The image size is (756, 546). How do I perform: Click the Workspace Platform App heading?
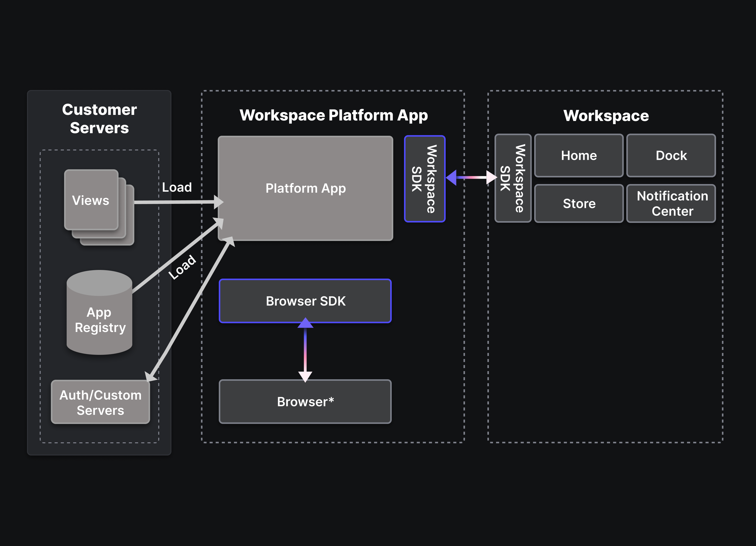click(333, 115)
